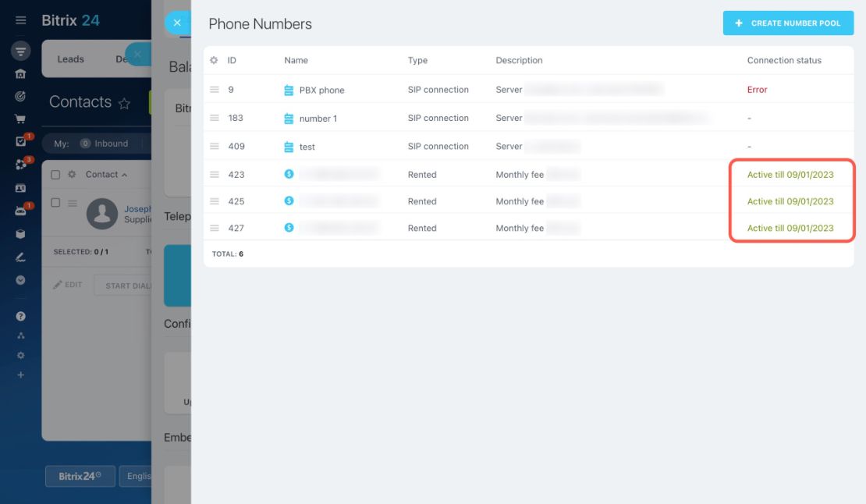Close the Phone Numbers panel

177,23
